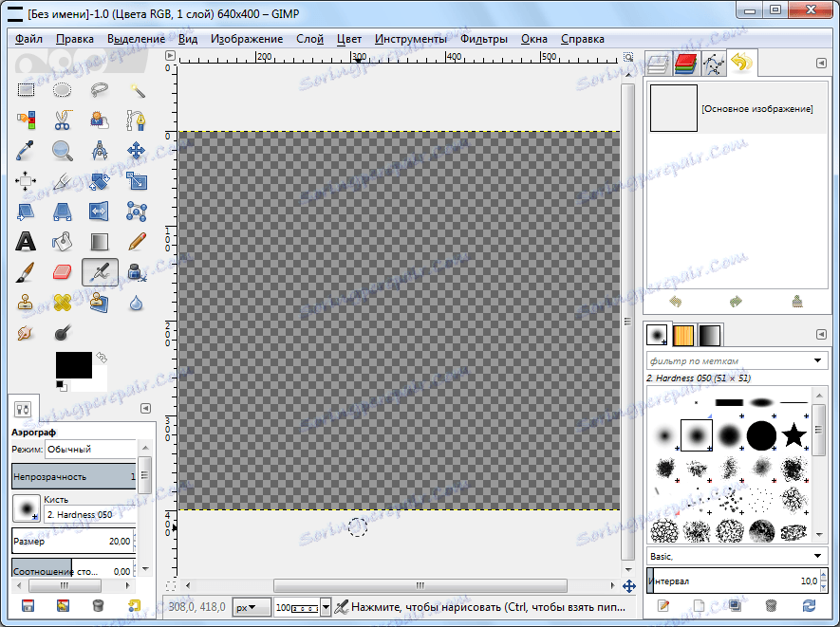Select the Blend gradient tool
The image size is (840, 627).
[x=100, y=242]
